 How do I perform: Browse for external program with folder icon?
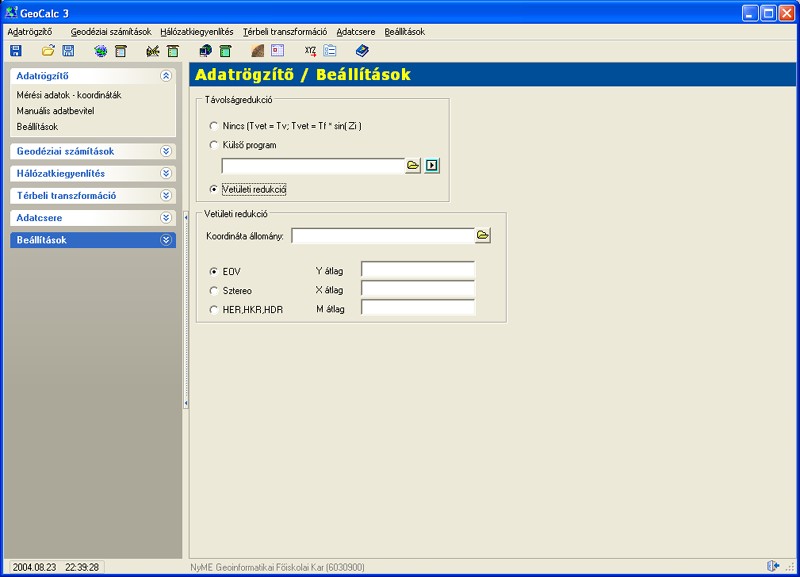[x=413, y=165]
